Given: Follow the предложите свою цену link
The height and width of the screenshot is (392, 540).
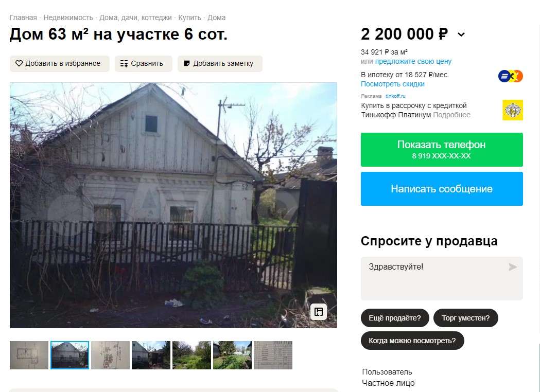Looking at the screenshot, I should click(x=413, y=61).
